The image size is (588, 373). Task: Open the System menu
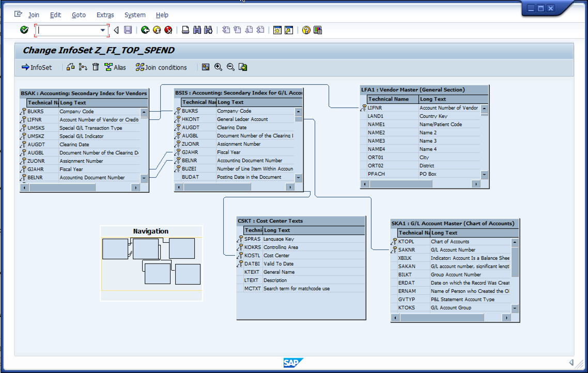135,15
